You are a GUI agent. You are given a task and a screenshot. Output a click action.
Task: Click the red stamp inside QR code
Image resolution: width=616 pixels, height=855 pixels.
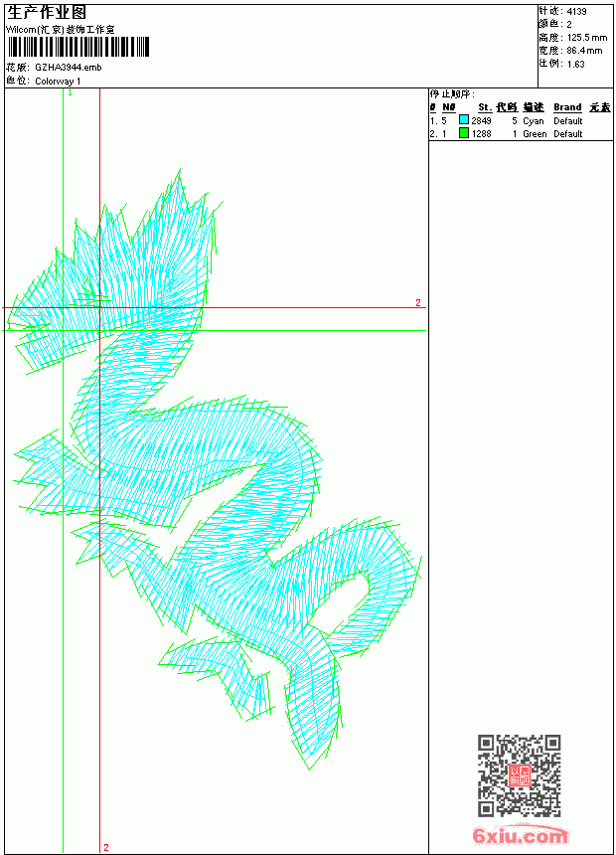[519, 775]
